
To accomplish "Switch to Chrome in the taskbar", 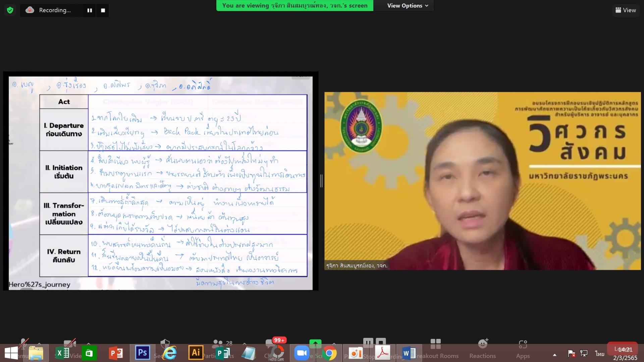I will tap(329, 353).
